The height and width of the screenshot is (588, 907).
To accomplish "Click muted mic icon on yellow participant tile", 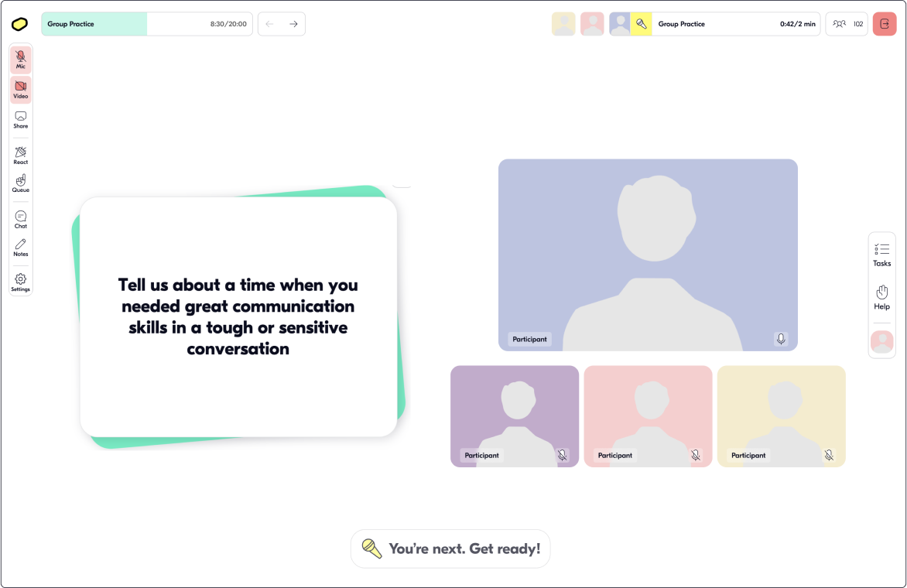I will point(829,455).
